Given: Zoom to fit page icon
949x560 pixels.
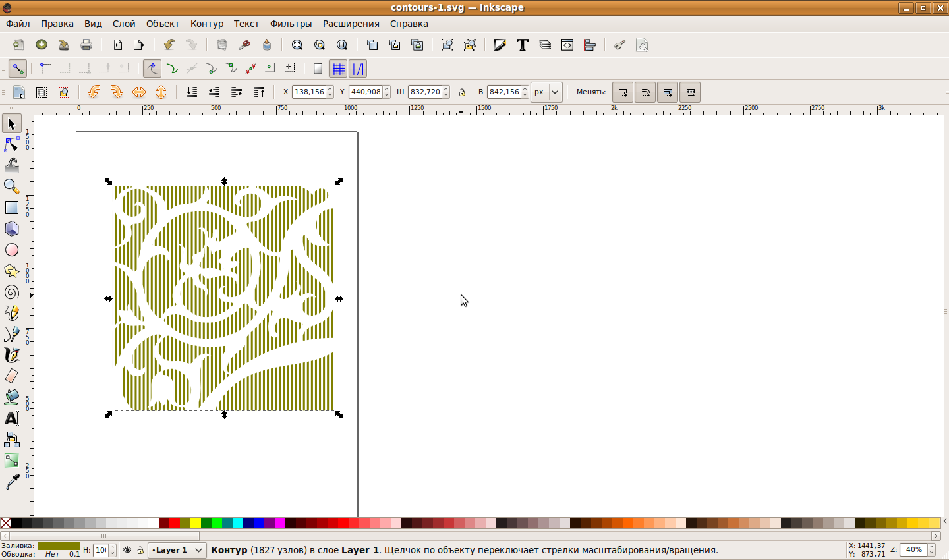Looking at the screenshot, I should (x=342, y=45).
